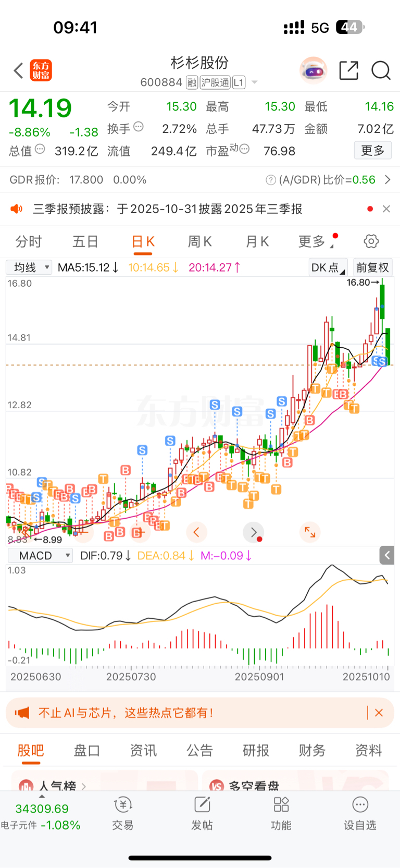The image size is (400, 868).
Task: Tap the info icon next to 市盈动
Action: 244,149
